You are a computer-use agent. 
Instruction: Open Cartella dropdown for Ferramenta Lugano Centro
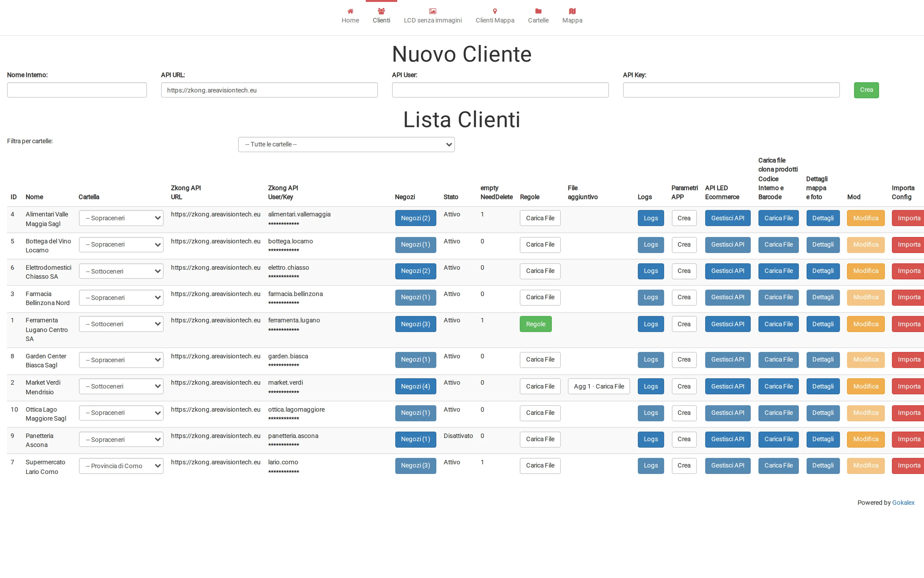121,324
